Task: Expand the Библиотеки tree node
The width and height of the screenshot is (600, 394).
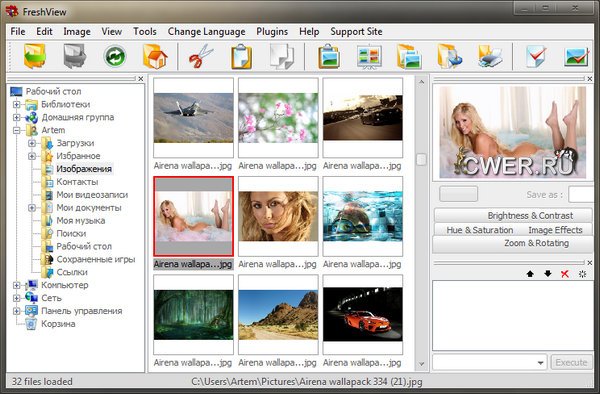Action: coord(16,104)
